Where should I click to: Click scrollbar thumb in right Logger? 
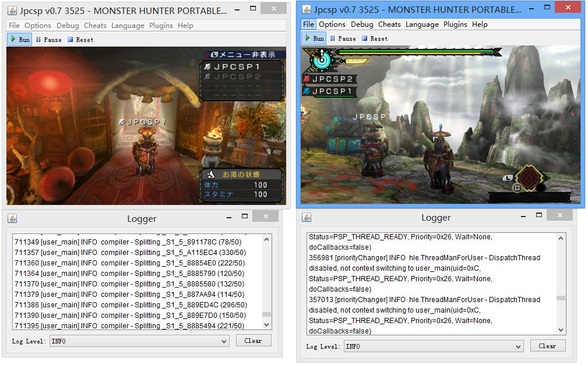pos(561,298)
